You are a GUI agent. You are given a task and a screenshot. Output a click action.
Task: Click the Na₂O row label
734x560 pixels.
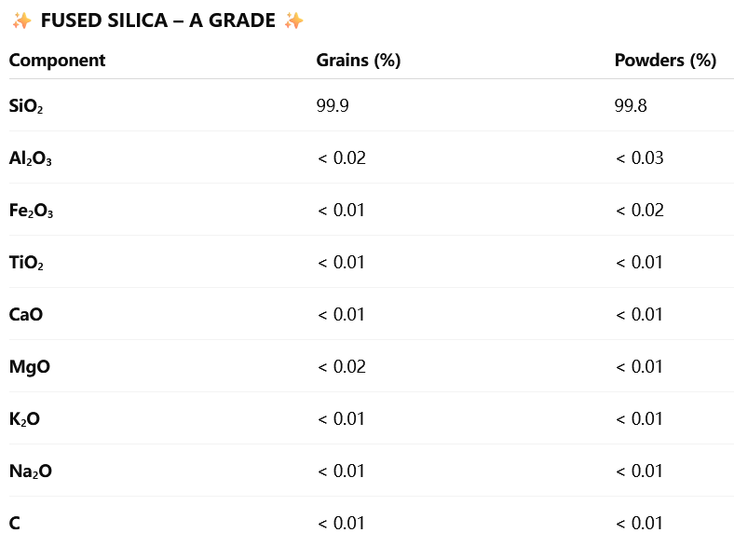coord(30,471)
